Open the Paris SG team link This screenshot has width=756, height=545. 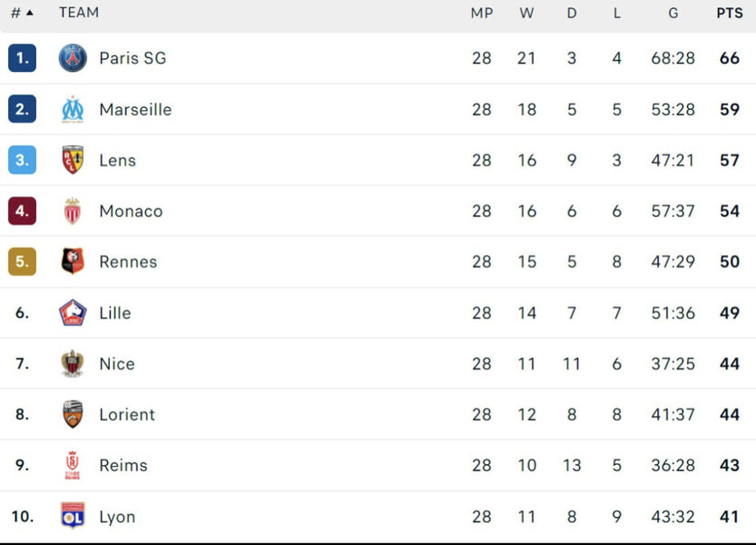click(133, 58)
